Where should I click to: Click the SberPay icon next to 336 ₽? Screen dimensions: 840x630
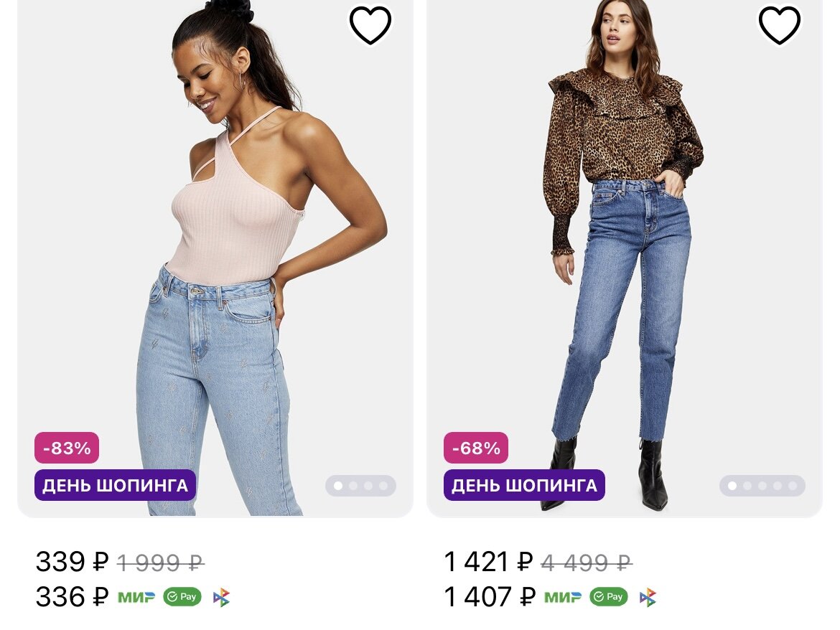pyautogui.click(x=182, y=597)
